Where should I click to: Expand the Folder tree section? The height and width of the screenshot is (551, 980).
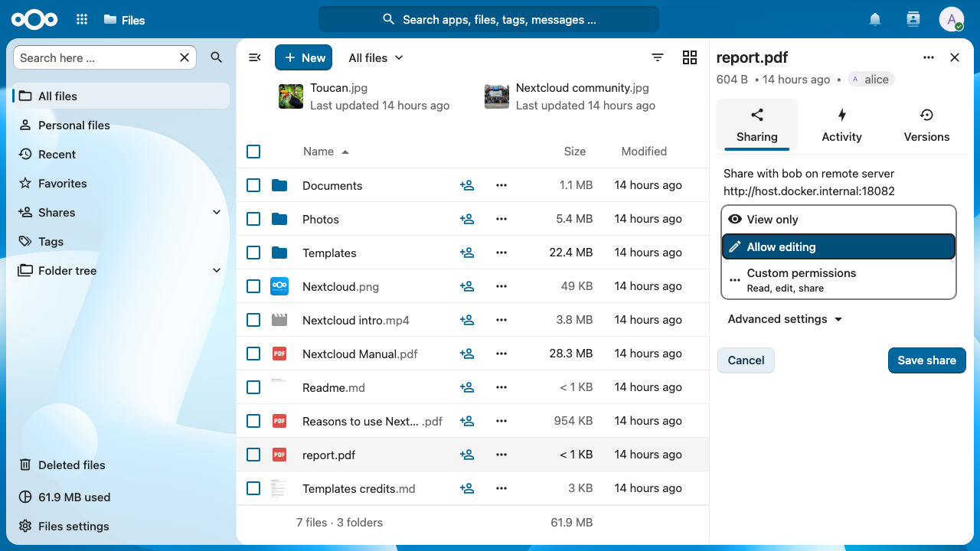click(217, 271)
